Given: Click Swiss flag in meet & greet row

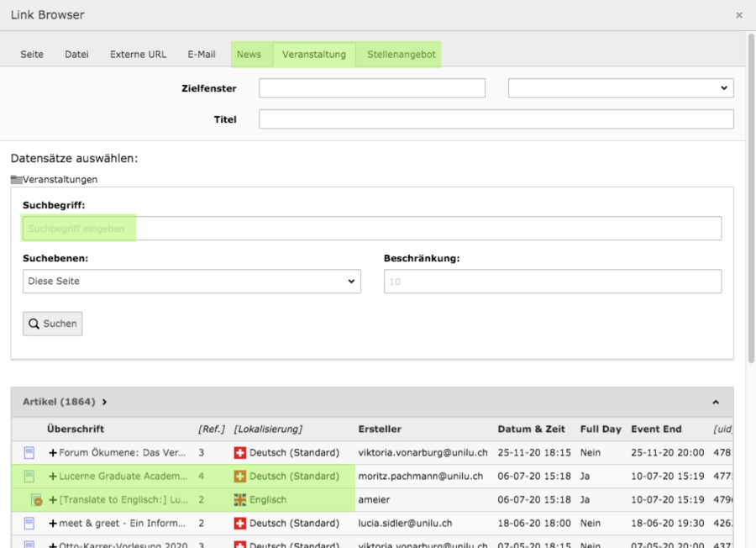Looking at the screenshot, I should tap(239, 524).
